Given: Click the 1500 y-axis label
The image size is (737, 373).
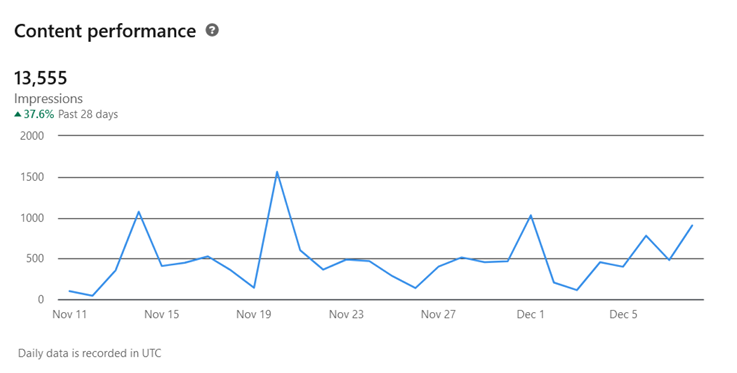Looking at the screenshot, I should [32, 177].
